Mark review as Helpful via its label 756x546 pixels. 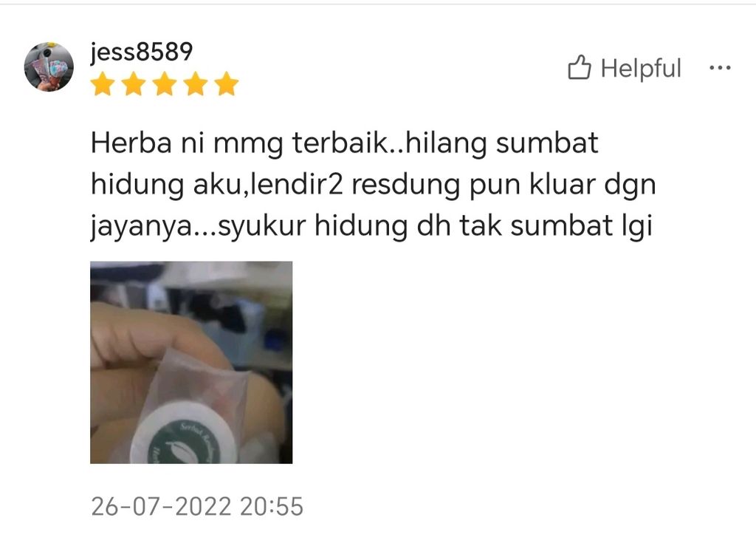[x=641, y=68]
